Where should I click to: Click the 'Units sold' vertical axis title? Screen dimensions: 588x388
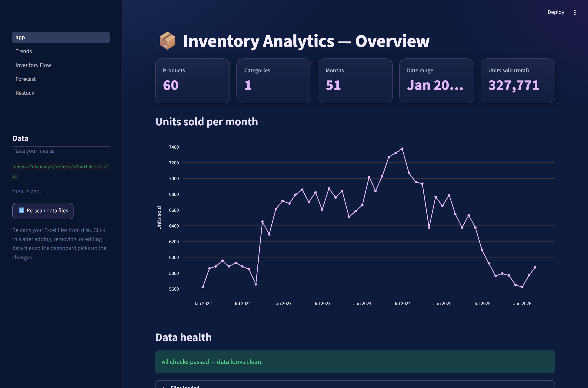159,218
